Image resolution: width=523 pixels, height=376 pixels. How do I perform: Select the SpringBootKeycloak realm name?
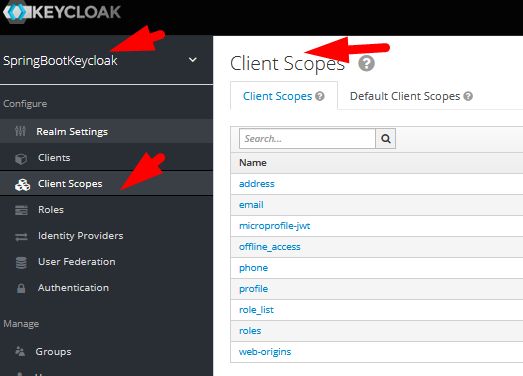(x=60, y=61)
